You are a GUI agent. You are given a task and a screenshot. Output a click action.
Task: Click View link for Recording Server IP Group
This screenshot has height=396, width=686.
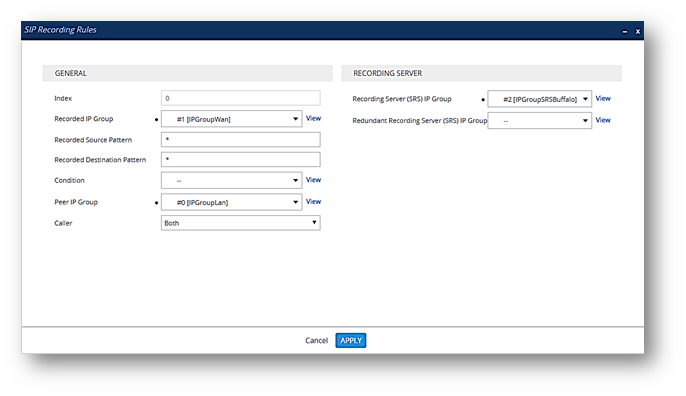[x=603, y=98]
